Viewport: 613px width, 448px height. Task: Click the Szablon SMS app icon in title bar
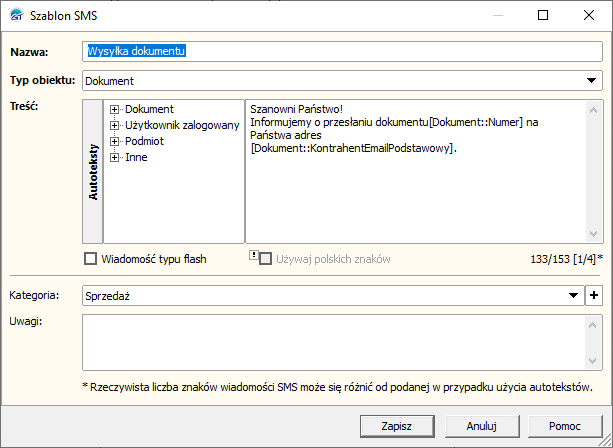[x=17, y=16]
